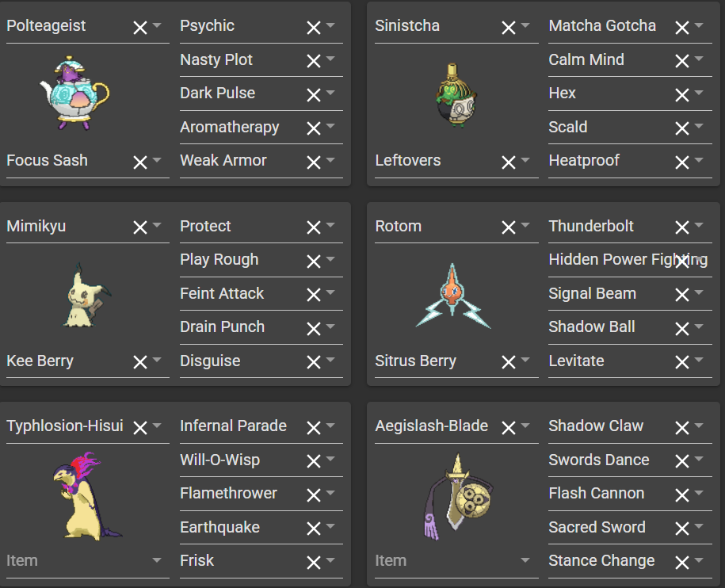725x588 pixels.
Task: Click the Sacred Sword move text
Action: pos(597,527)
